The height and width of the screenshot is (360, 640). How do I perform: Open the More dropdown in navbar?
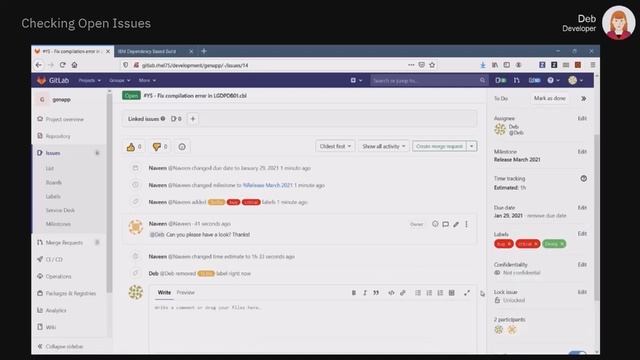pyautogui.click(x=147, y=80)
